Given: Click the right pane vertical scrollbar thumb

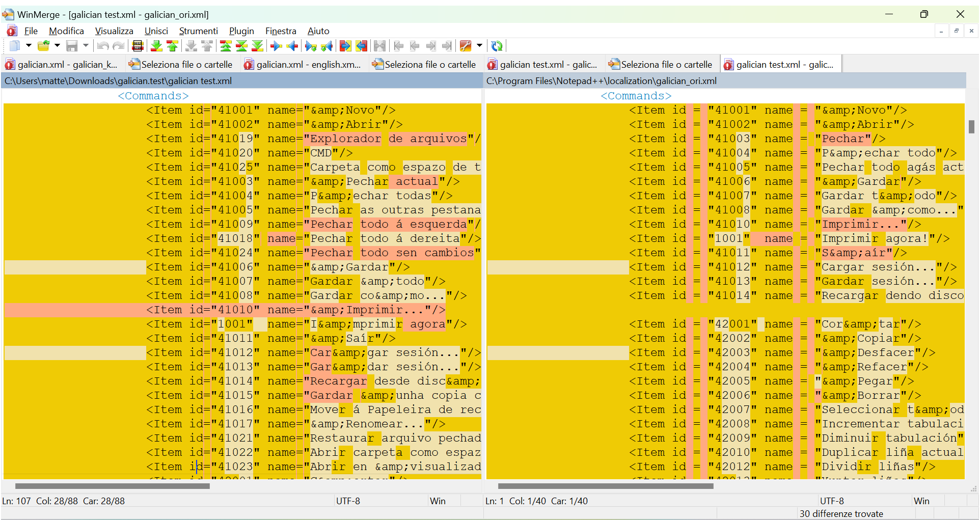Looking at the screenshot, I should tap(971, 126).
